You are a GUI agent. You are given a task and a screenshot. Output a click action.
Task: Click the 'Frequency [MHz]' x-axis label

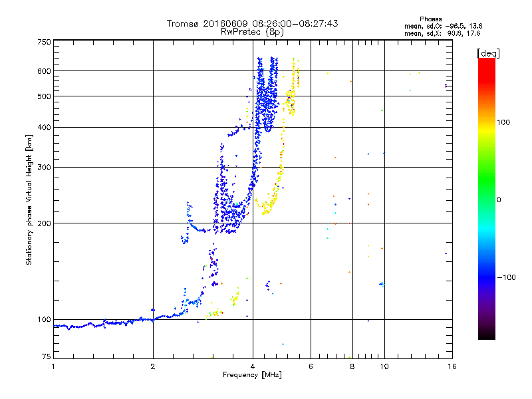(252, 375)
